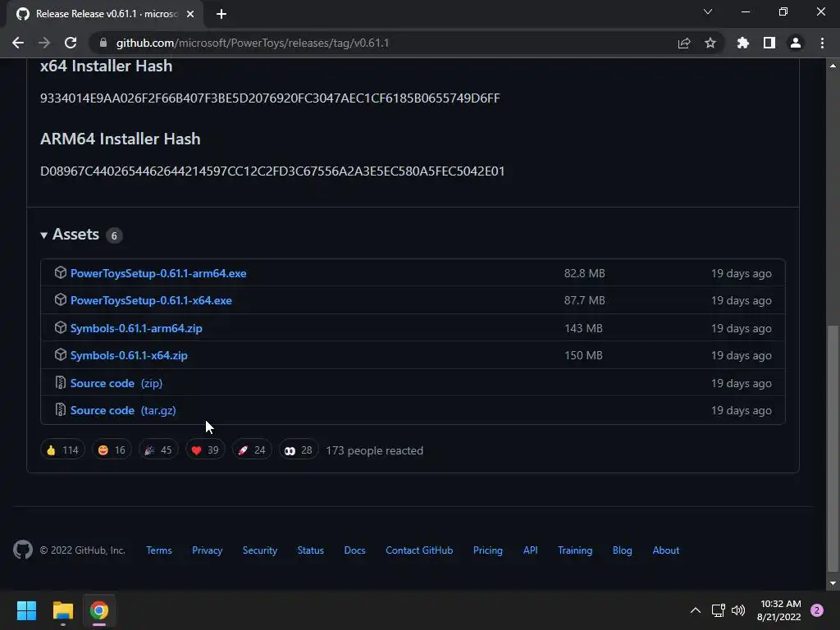Viewport: 840px width, 630px height.
Task: Download Source code (zip)
Action: [x=116, y=384]
